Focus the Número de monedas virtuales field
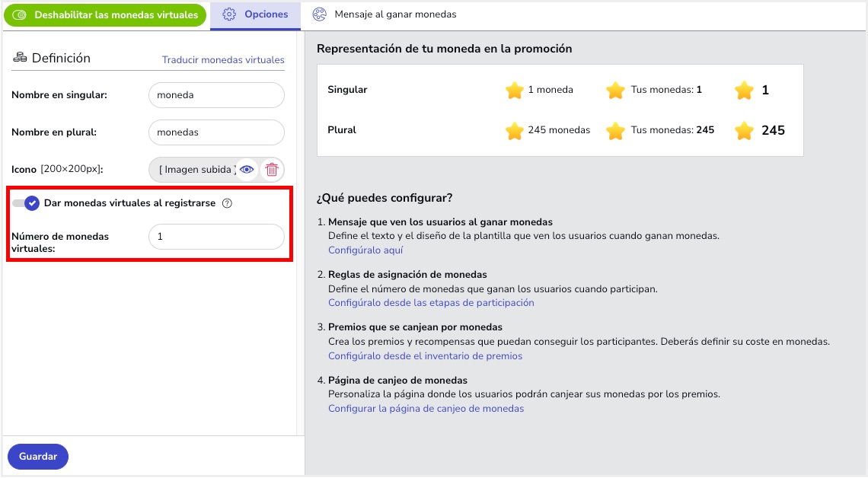 click(x=216, y=237)
